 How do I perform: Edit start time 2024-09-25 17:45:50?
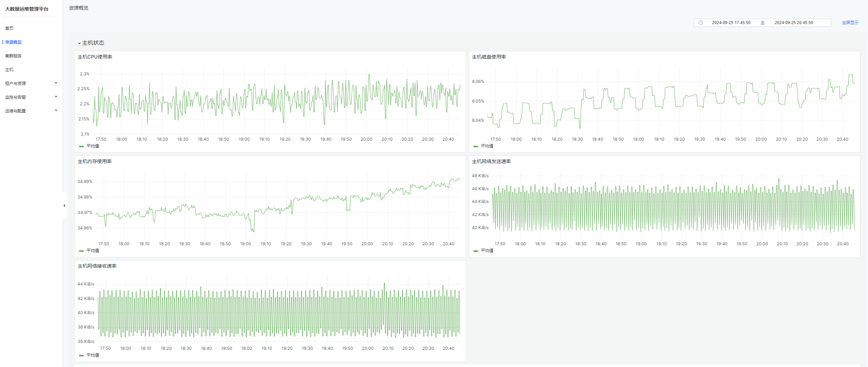pos(731,23)
